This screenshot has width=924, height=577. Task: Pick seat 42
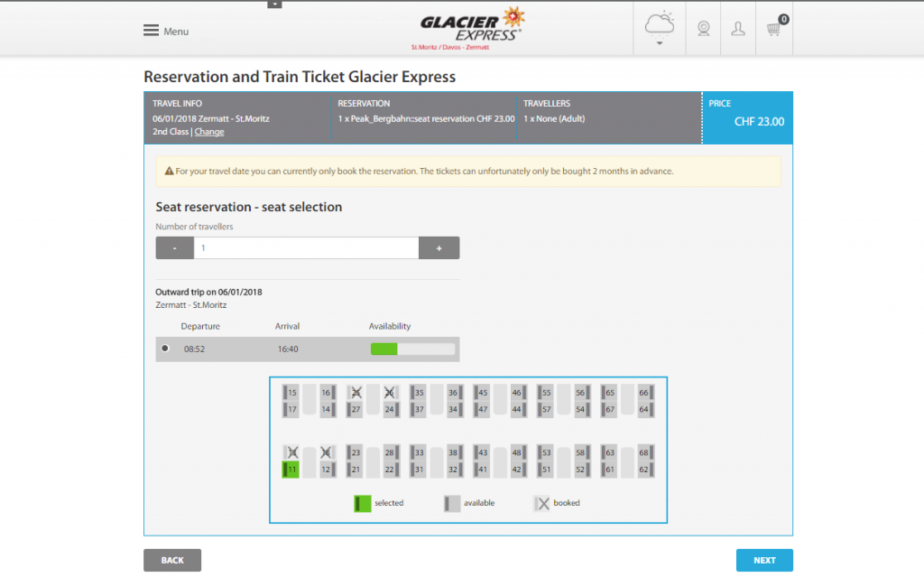tap(519, 469)
